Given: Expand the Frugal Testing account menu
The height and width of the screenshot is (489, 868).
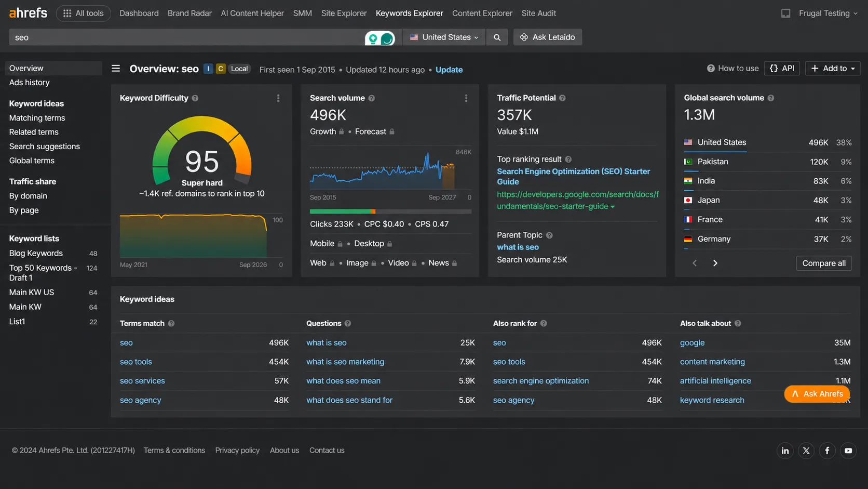Looking at the screenshot, I should pyautogui.click(x=828, y=14).
